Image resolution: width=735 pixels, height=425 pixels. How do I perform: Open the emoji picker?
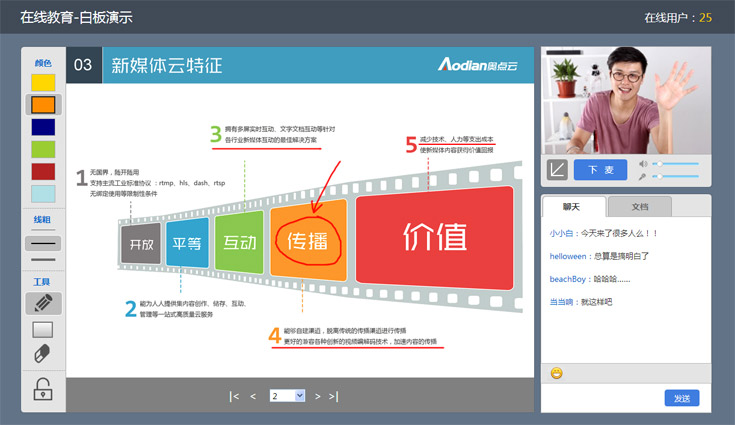pos(556,373)
